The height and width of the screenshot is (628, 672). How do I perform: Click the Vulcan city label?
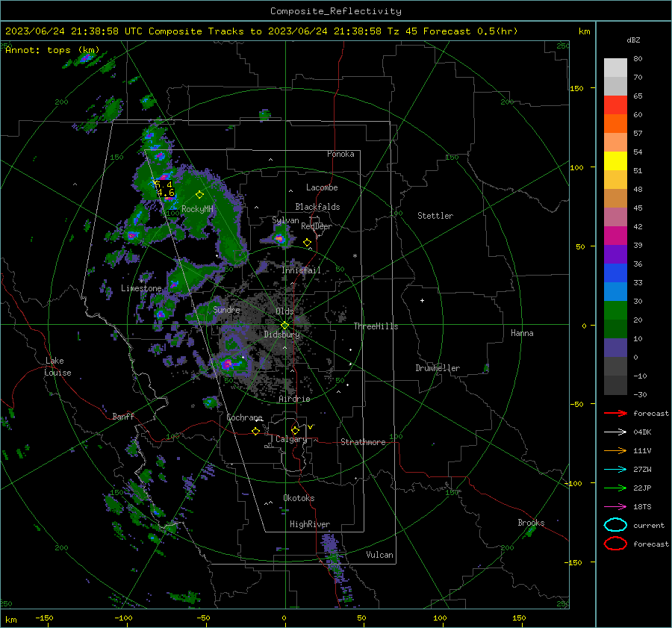pyautogui.click(x=379, y=555)
